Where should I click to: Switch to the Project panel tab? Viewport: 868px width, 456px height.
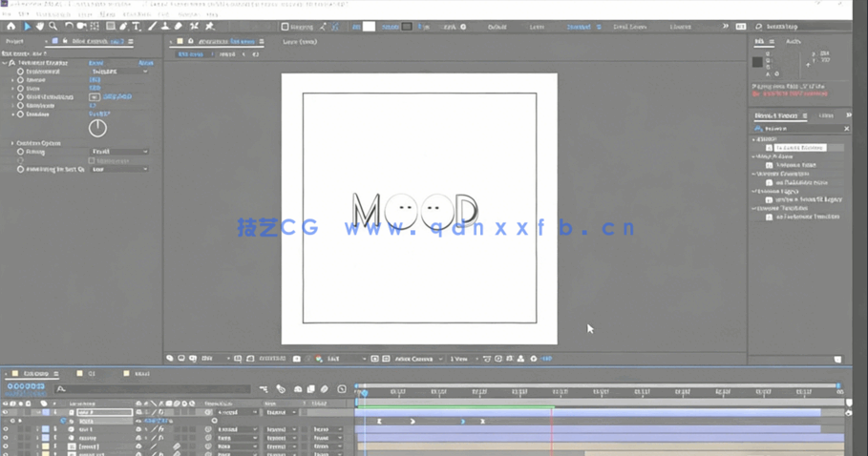coord(15,42)
